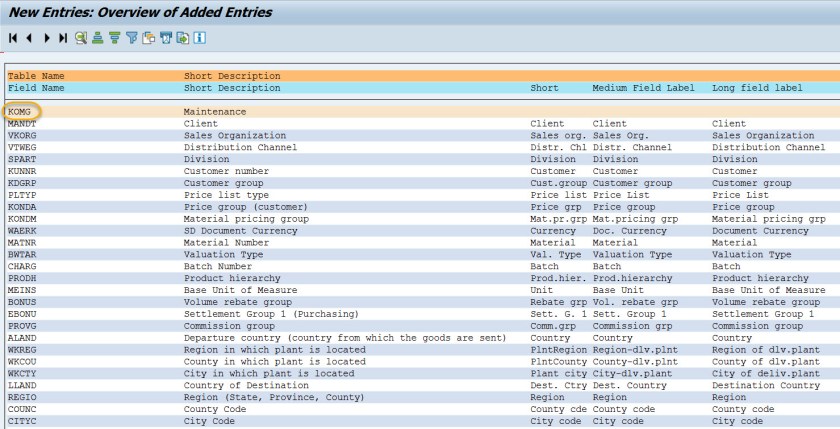The image size is (840, 429).
Task: Open the magnifier details icon
Action: coord(81,38)
